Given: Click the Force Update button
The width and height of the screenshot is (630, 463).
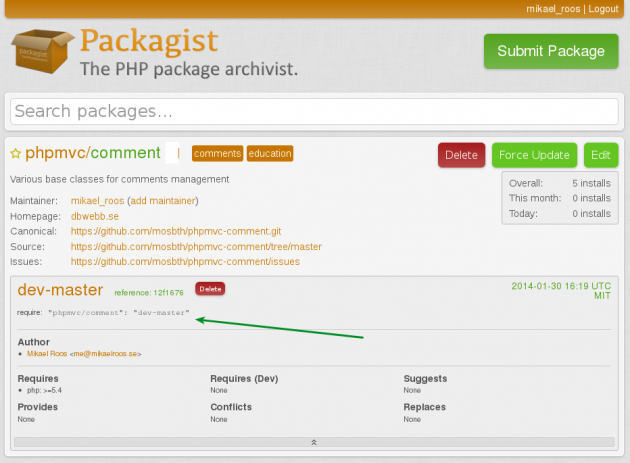Looking at the screenshot, I should coord(534,155).
